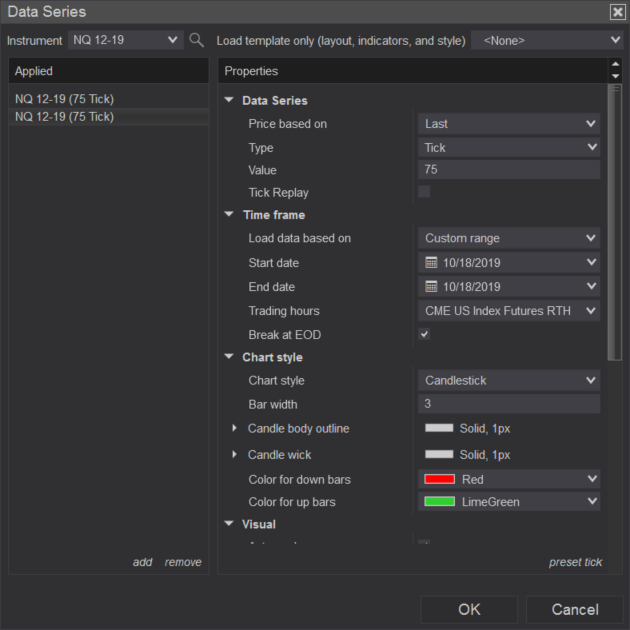Screen dimensions: 630x630
Task: Select second NQ 12-19 applied series
Action: (x=65, y=117)
